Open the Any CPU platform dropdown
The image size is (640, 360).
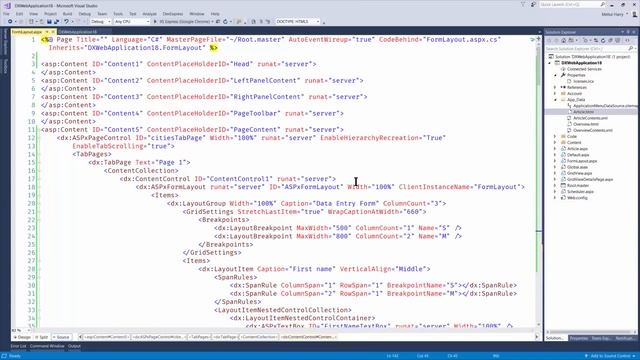coord(131,22)
